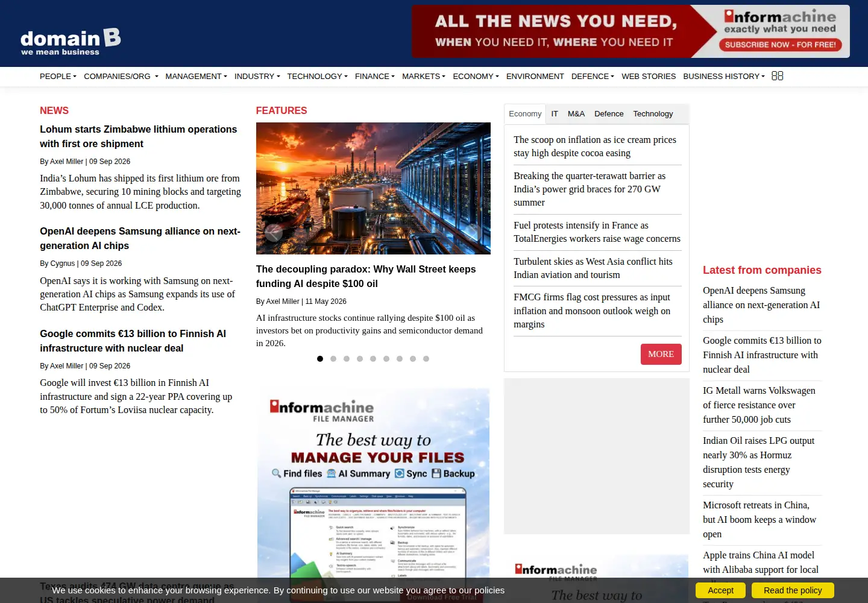This screenshot has width=868, height=603.
Task: Select the last carousel dot
Action: [426, 359]
